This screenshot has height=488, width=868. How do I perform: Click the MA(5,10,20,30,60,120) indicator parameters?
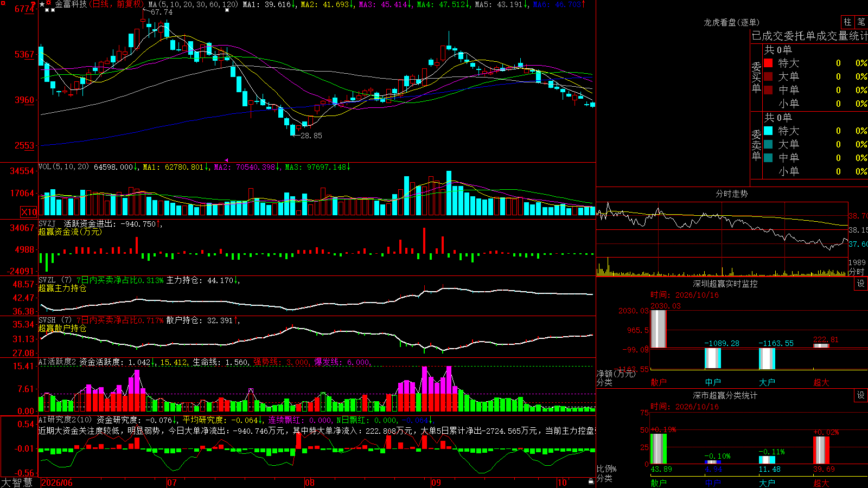(193, 4)
